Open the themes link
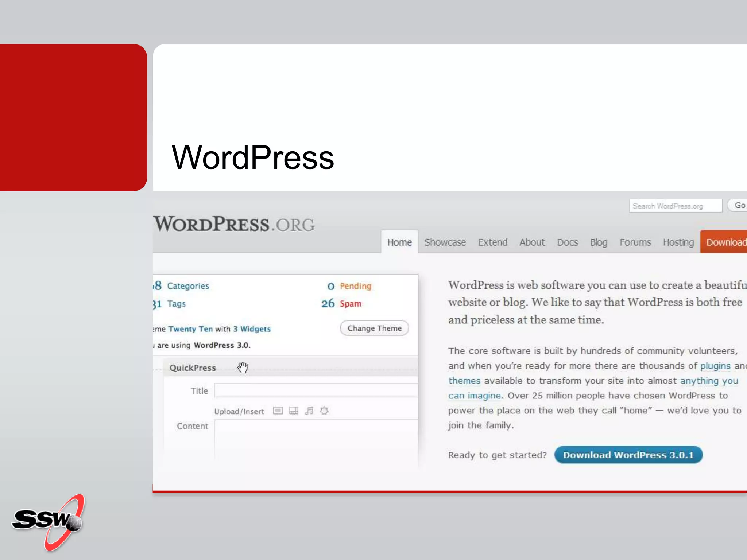Screen dimensions: 747x560 464,381
